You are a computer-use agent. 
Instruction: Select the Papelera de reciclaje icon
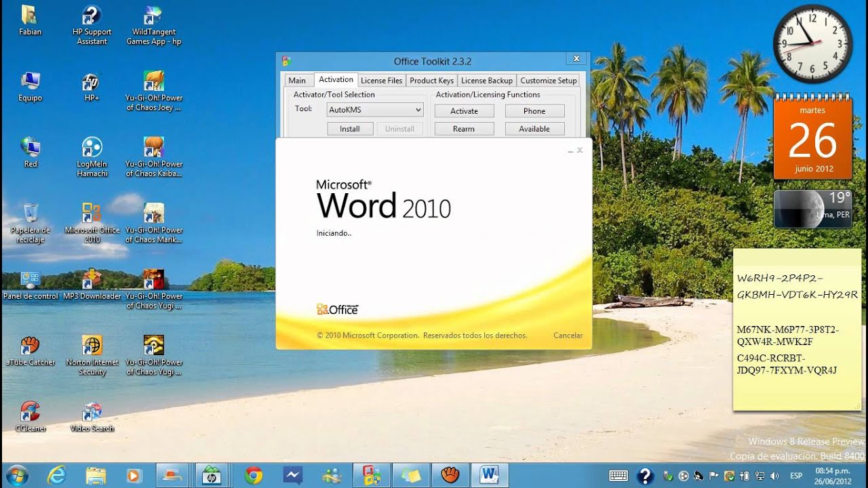click(x=30, y=223)
